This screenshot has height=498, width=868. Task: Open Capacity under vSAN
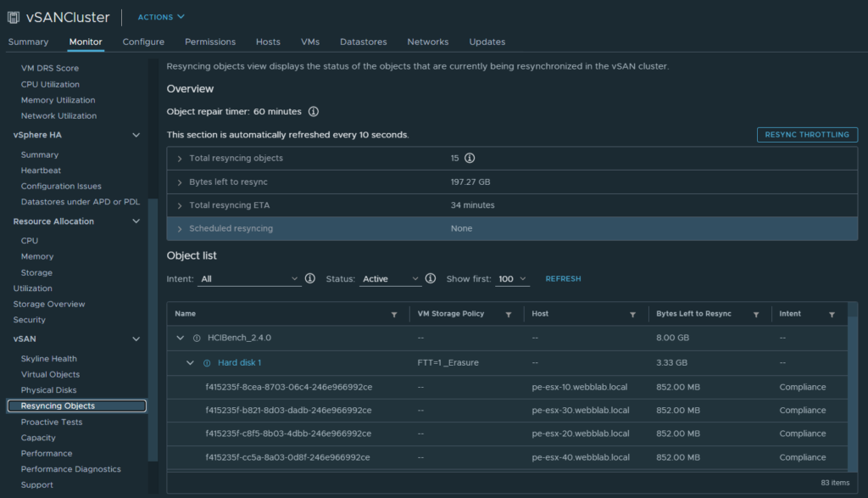(x=38, y=438)
